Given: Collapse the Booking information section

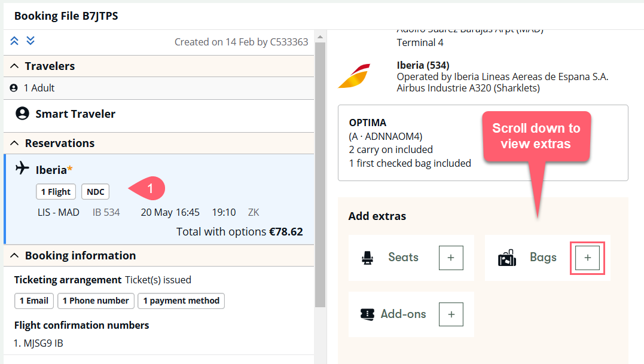Looking at the screenshot, I should click(x=14, y=256).
